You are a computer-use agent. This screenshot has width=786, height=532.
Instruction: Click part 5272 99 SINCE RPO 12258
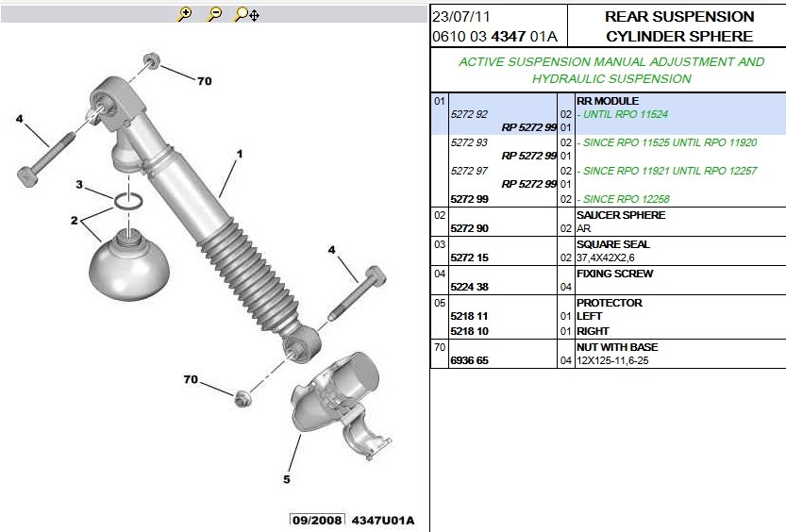pyautogui.click(x=469, y=199)
